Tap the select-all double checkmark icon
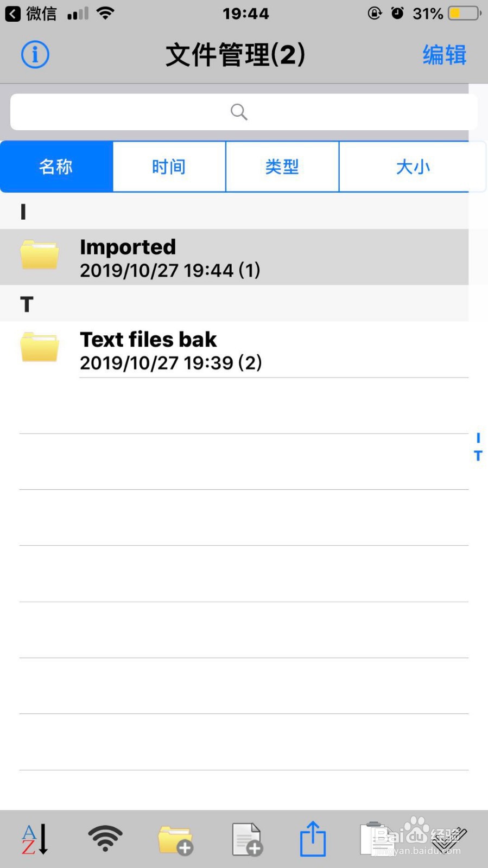The image size is (488, 868). 449,839
